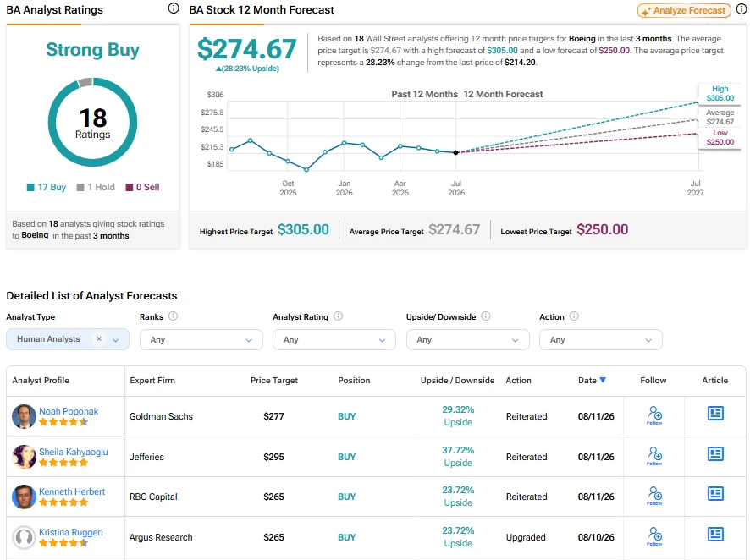Click Kenneth Herbert's star rating
The width and height of the screenshot is (750, 560).
(x=63, y=502)
